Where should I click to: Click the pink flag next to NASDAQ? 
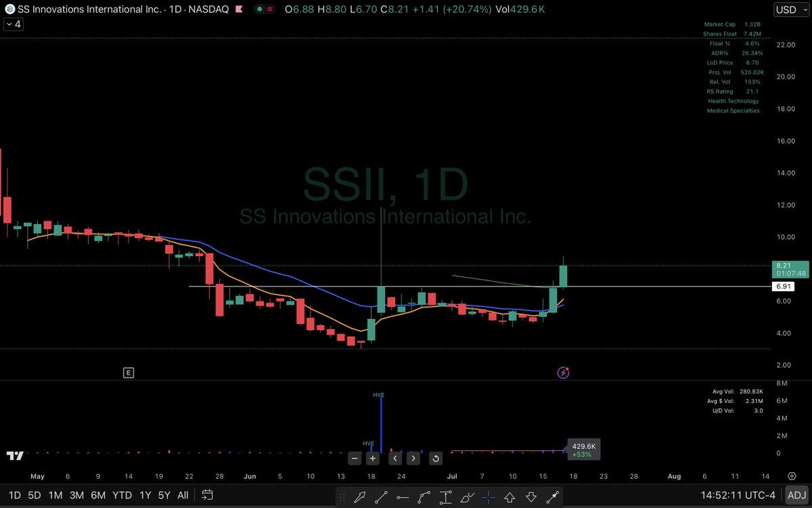(240, 9)
